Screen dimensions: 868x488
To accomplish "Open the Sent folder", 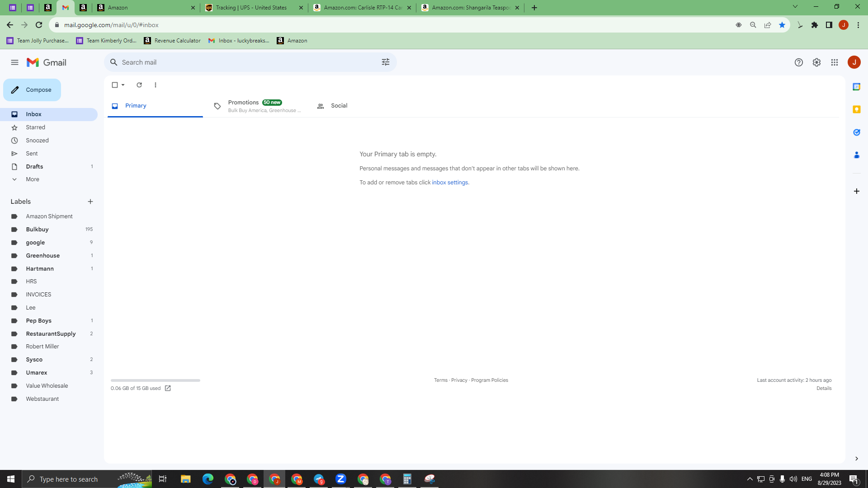I will click(49, 154).
